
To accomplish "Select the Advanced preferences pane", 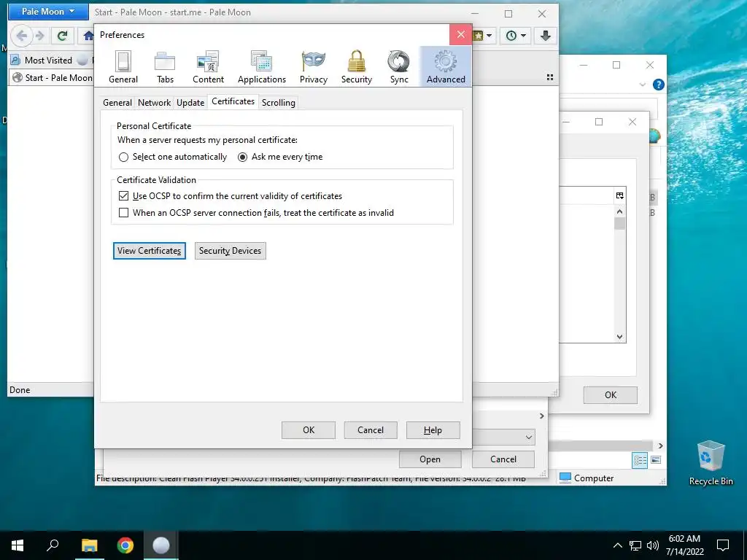I will [446, 67].
